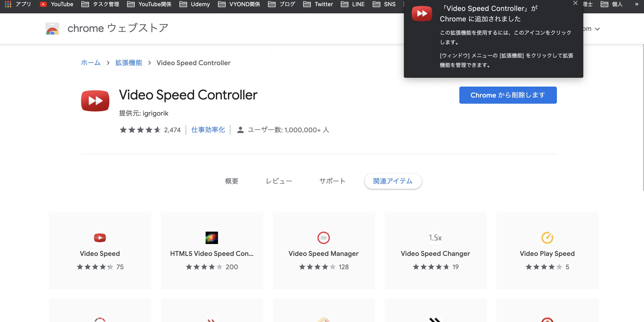This screenshot has width=644, height=322.
Task: Open the 1.5x Video Speed Changer icon
Action: click(x=435, y=238)
